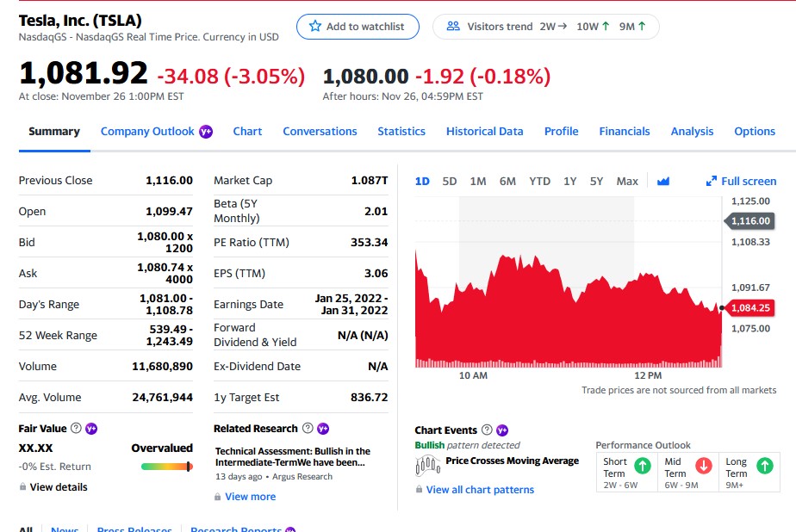Image resolution: width=796 pixels, height=532 pixels.
Task: Select the 5D chart range
Action: tap(450, 181)
